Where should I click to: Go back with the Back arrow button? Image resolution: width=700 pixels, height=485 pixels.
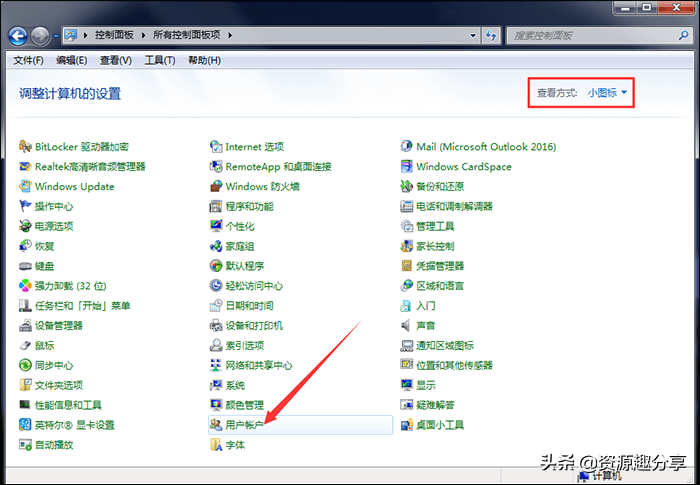click(x=18, y=36)
